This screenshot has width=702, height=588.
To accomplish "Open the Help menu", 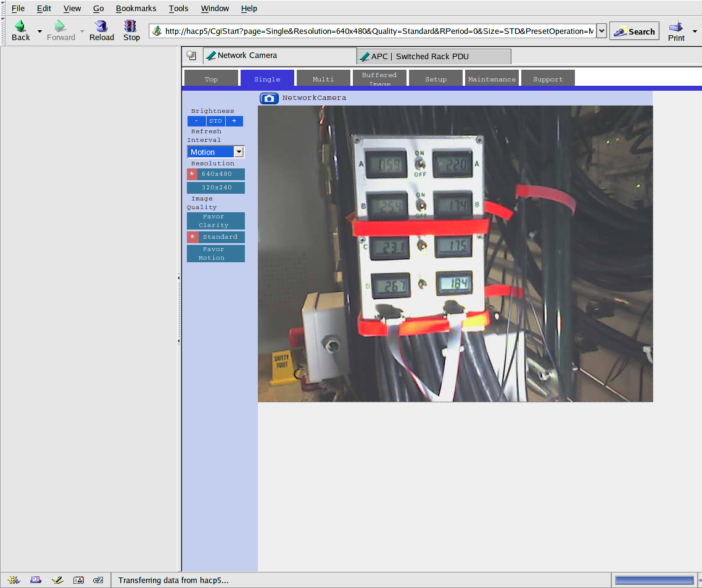I will pyautogui.click(x=249, y=8).
